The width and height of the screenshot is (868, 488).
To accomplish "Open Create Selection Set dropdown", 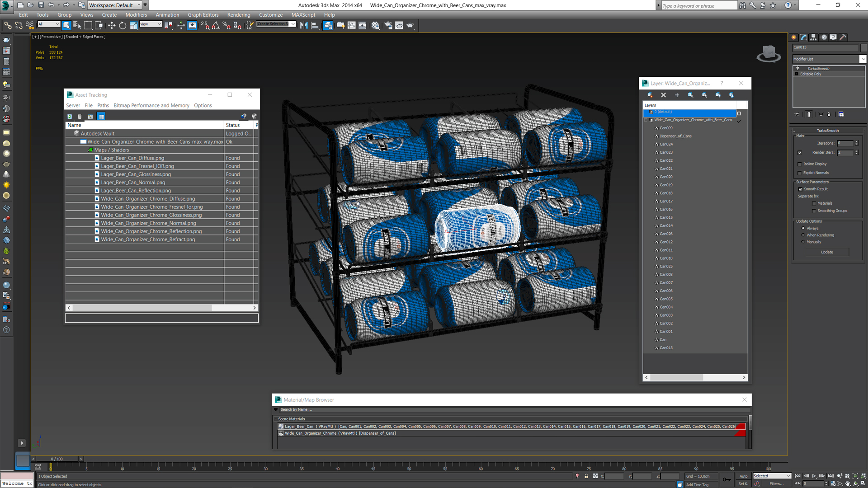I will 276,24.
